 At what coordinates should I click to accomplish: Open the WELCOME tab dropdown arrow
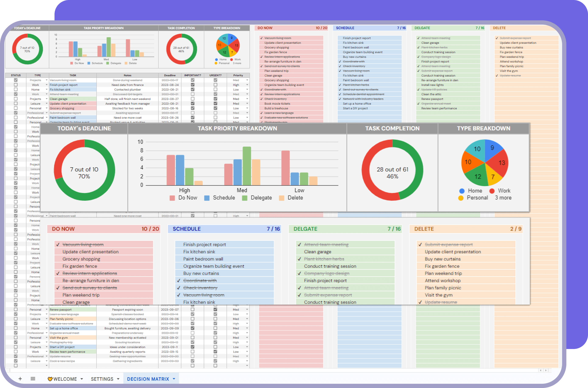[82, 379]
